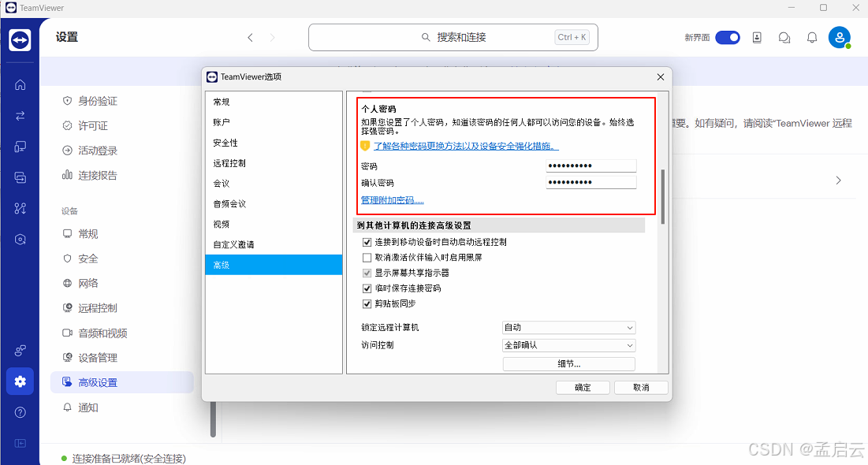868x465 pixels.
Task: Select 远程控制 in the options dialog list
Action: pyautogui.click(x=274, y=163)
